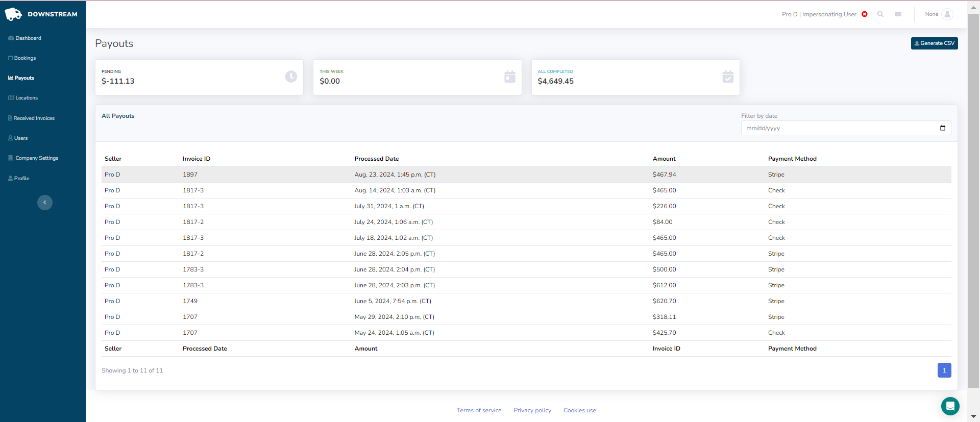The image size is (980, 422).
Task: Click the $612.00 amount cell
Action: point(664,285)
